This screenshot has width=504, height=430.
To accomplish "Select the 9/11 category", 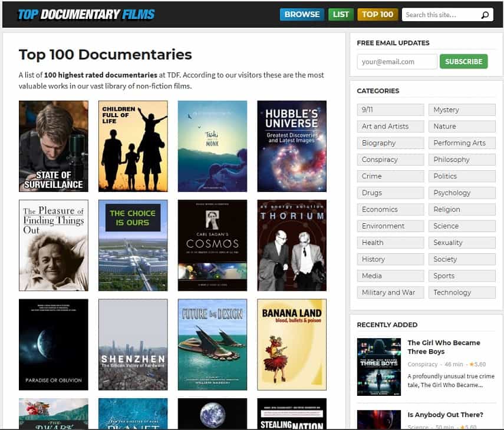I will click(391, 110).
